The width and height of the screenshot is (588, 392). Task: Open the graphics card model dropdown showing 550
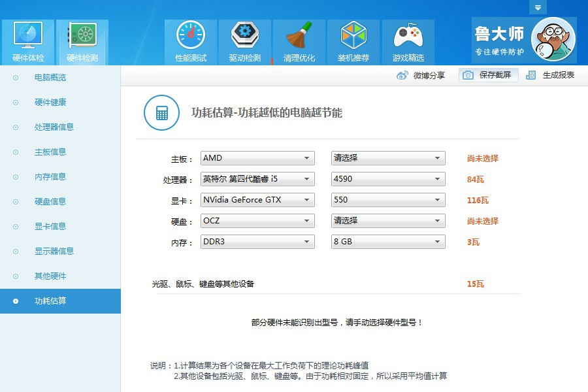[x=388, y=200]
